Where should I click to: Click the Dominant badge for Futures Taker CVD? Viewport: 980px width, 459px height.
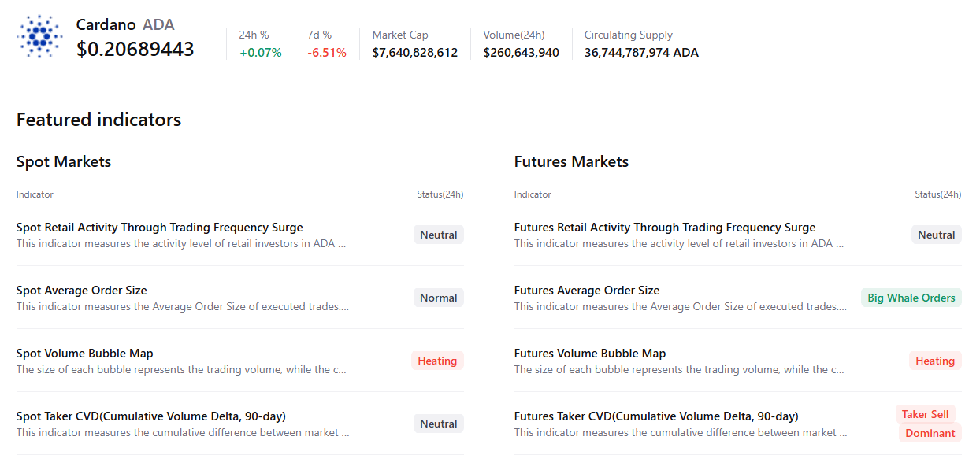(930, 433)
